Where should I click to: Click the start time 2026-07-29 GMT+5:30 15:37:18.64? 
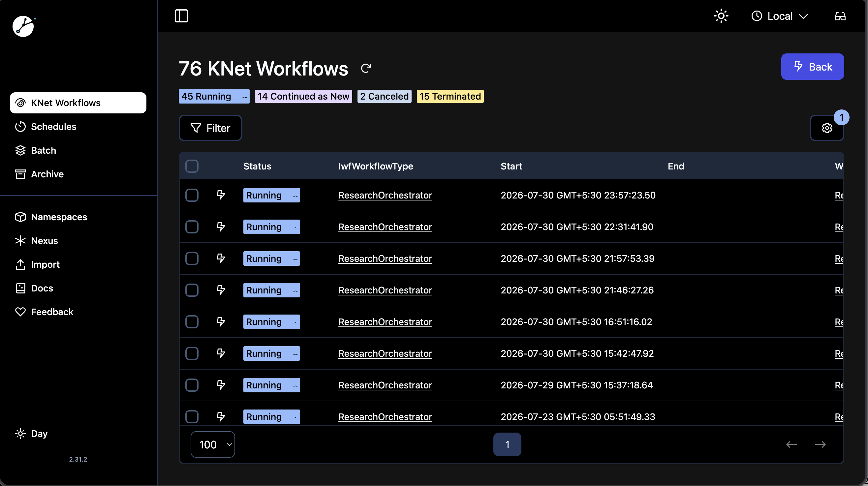[577, 385]
